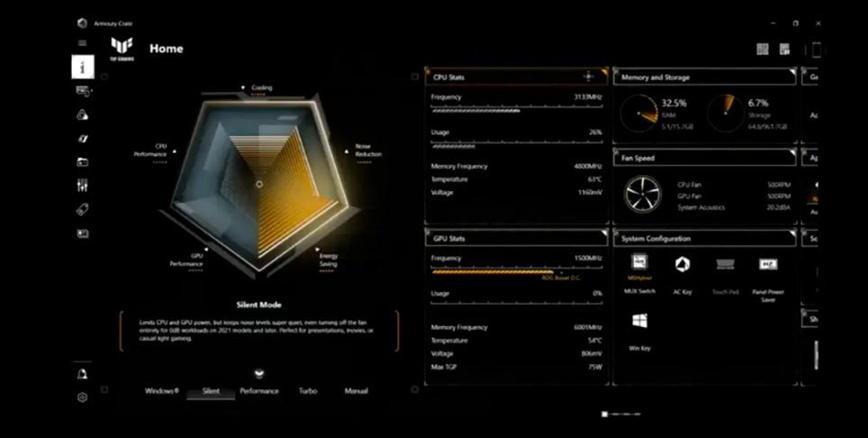Open the Scenario Profiles sliders icon
Viewport: 868px width, 438px height.
(x=83, y=186)
